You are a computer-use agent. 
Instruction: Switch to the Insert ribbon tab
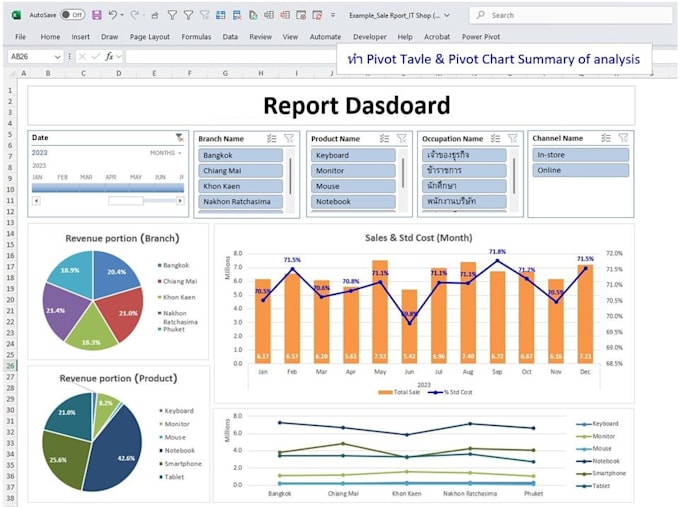click(x=81, y=37)
